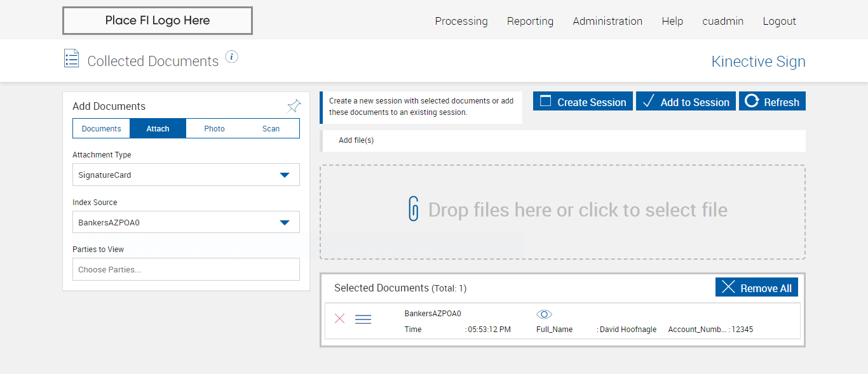Click Remove All selected documents button
The image size is (868, 374).
click(x=756, y=288)
